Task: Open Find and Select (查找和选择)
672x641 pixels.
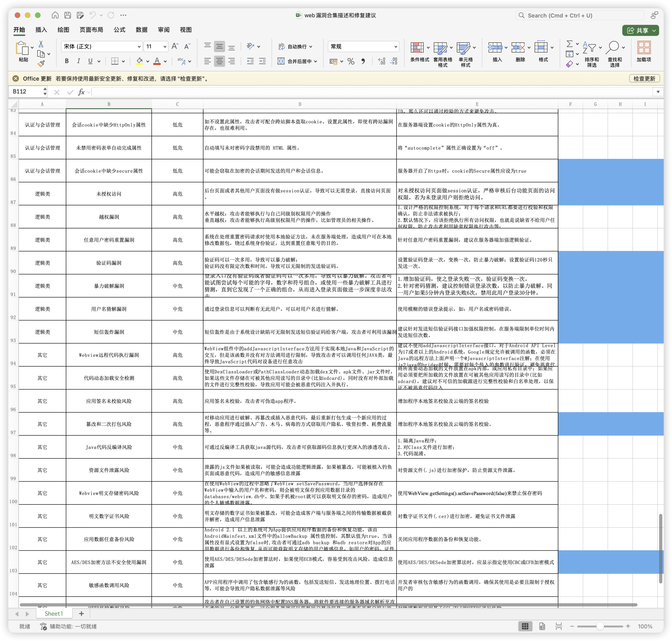Action: point(615,54)
